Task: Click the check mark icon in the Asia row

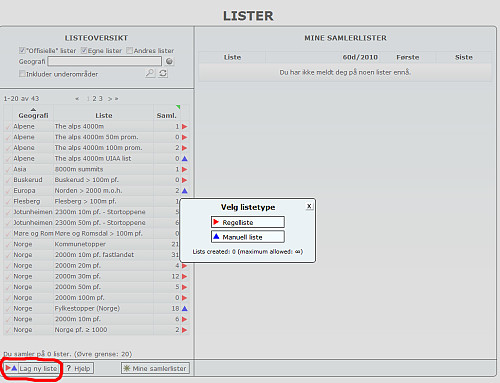Action: point(8,170)
